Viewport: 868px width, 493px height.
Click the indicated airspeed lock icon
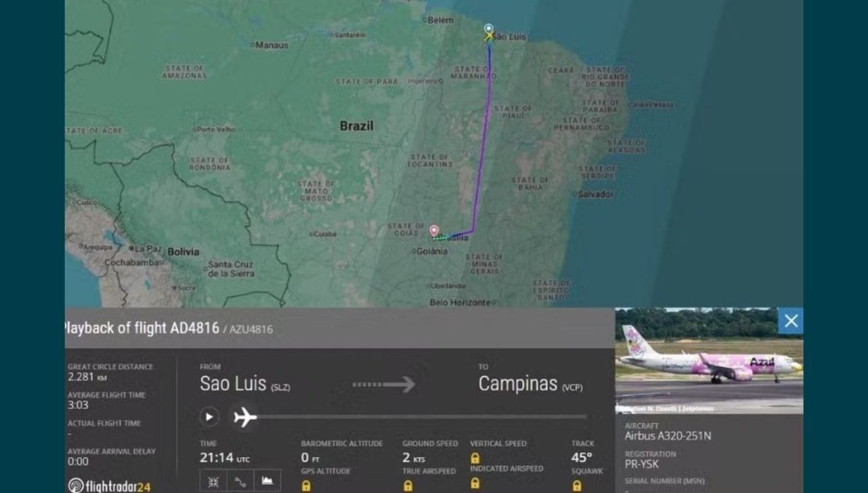click(475, 482)
